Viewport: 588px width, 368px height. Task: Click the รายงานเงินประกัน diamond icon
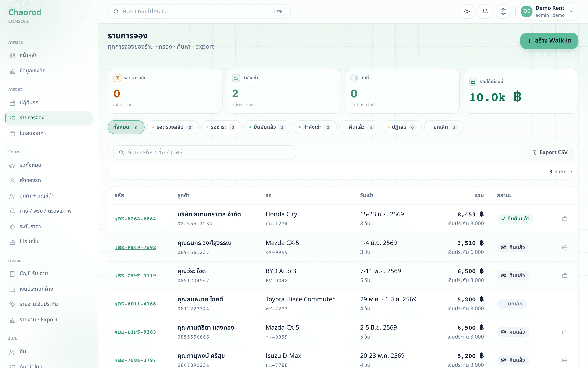click(12, 304)
